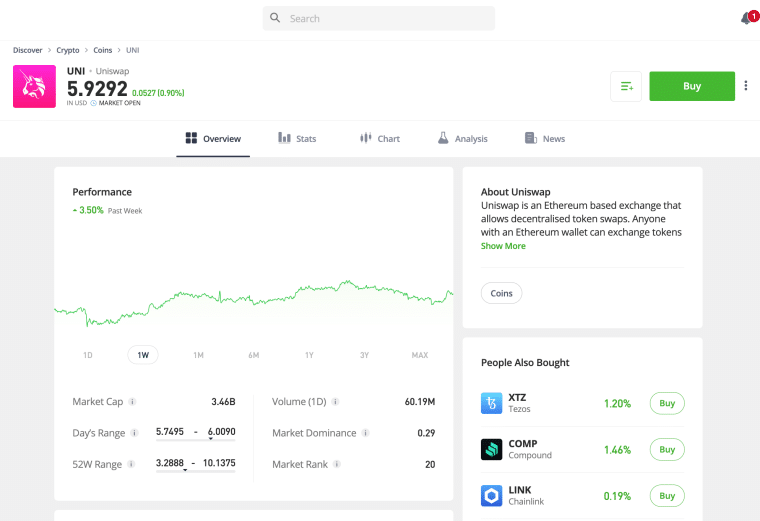Select the 3Y chart timeframe

point(364,355)
